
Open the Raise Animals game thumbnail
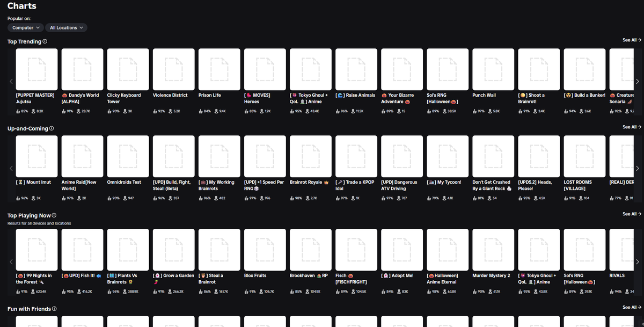click(356, 69)
